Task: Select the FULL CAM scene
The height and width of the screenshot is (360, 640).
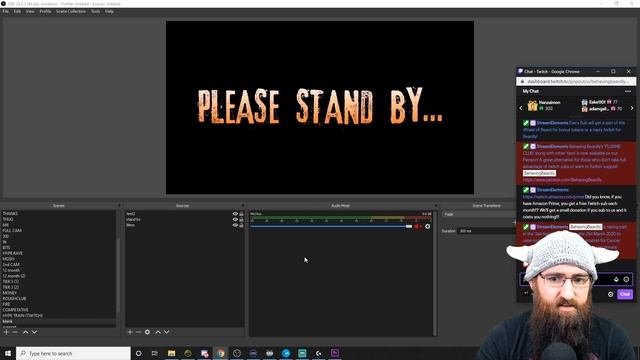Action: point(12,231)
